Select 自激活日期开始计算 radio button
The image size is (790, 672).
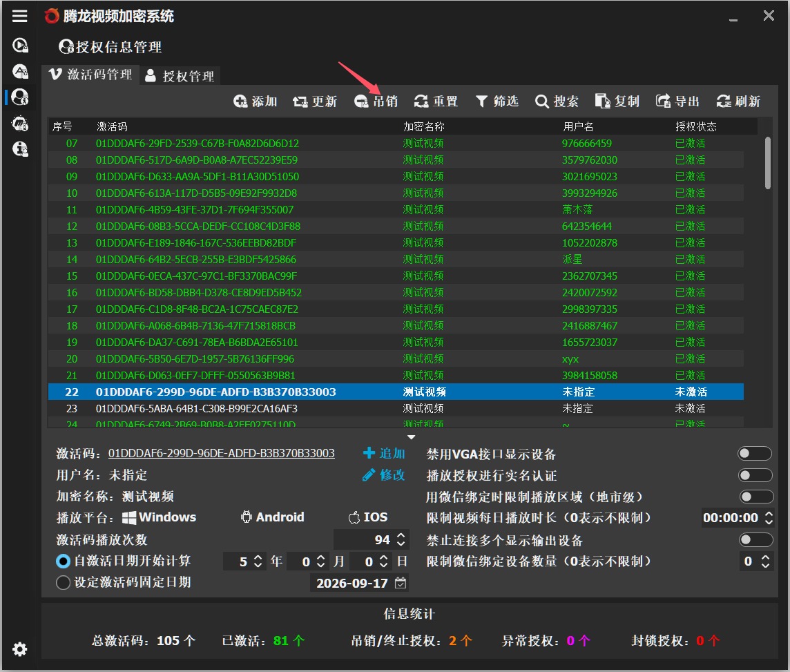point(63,561)
